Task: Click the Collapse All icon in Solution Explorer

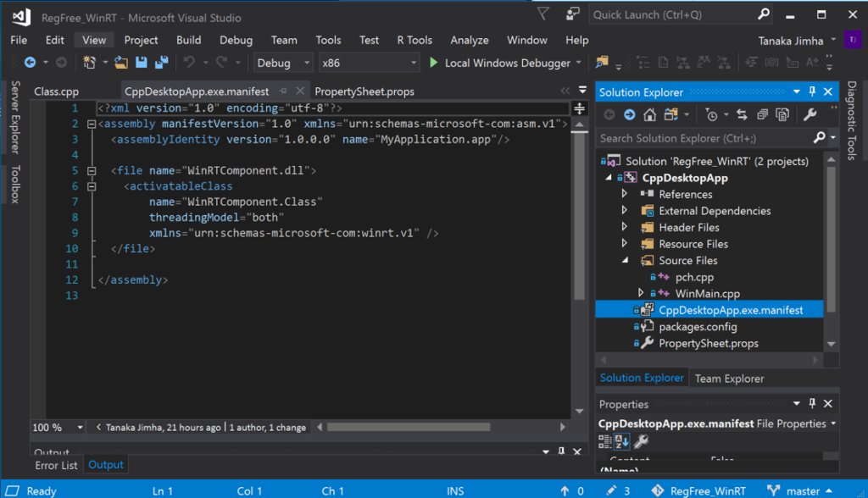Action: [x=762, y=115]
